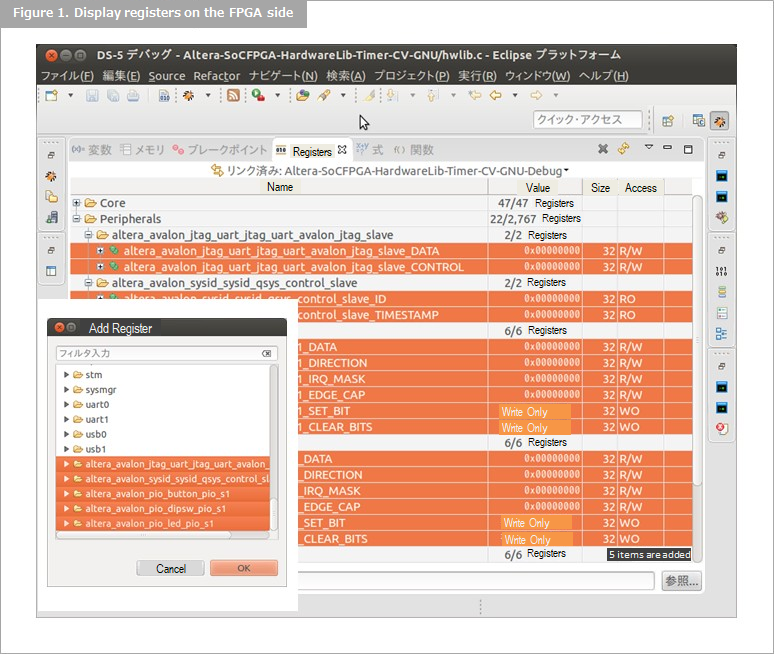Click the back navigation arrow in toolbar
The height and width of the screenshot is (654, 774).
click(x=495, y=96)
